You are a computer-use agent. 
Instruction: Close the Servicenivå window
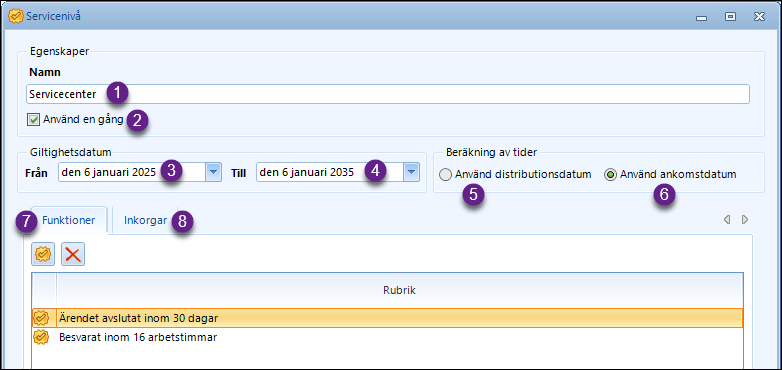point(760,17)
